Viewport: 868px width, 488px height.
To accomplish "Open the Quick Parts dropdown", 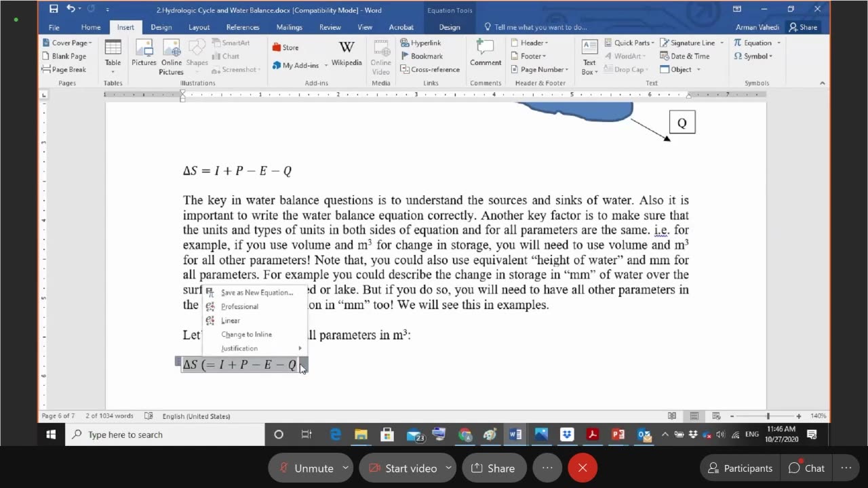I will 629,43.
